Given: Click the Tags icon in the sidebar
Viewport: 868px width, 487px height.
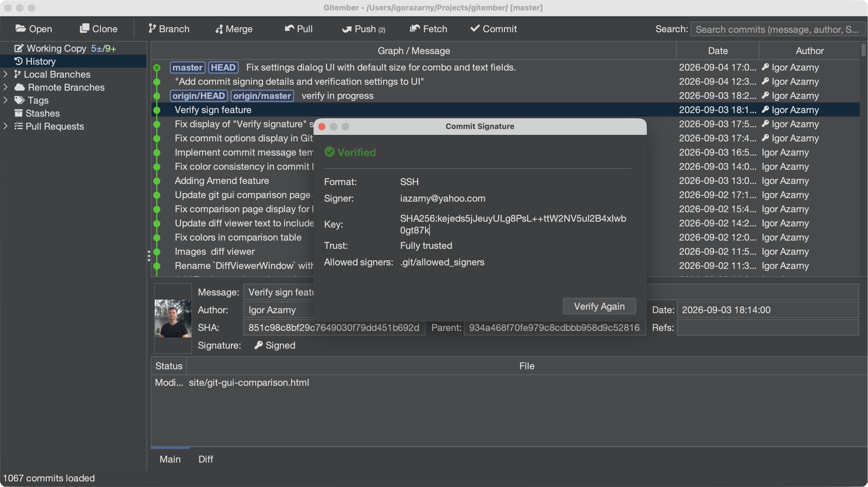Looking at the screenshot, I should point(19,100).
